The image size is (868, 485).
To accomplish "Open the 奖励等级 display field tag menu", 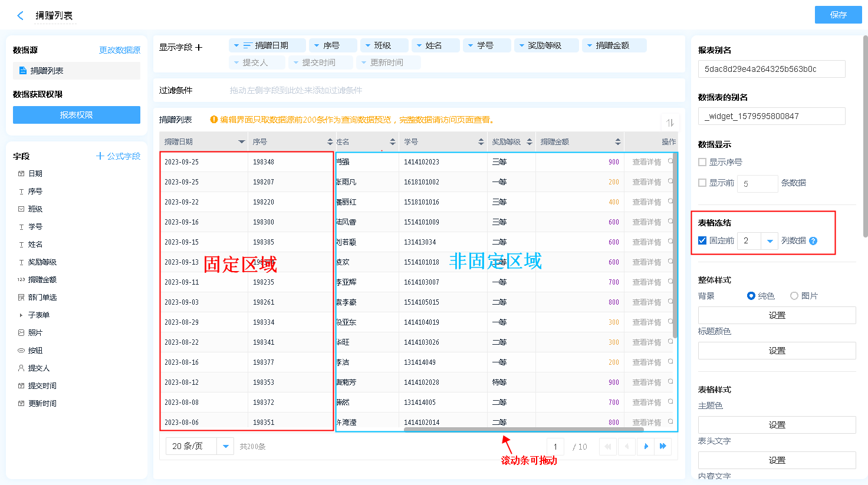I will pyautogui.click(x=521, y=45).
